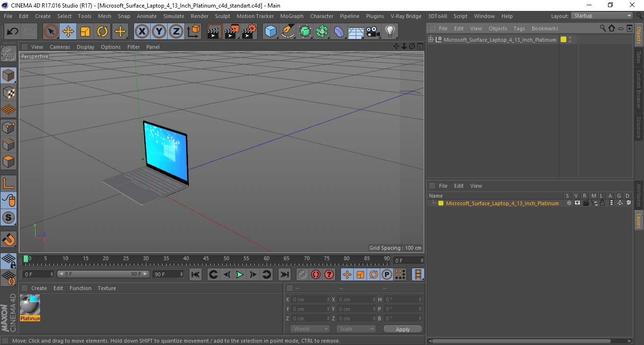
Task: Select Edges mode in left toolbar
Action: coord(9,144)
